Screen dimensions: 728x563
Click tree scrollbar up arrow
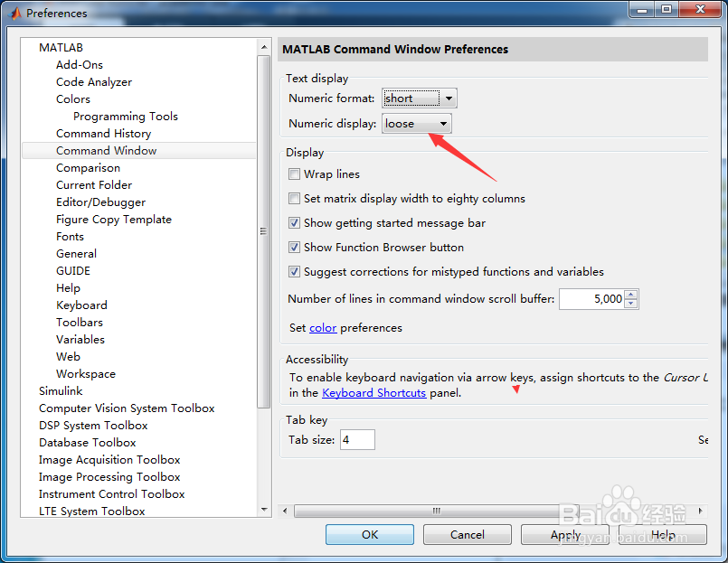tap(264, 47)
